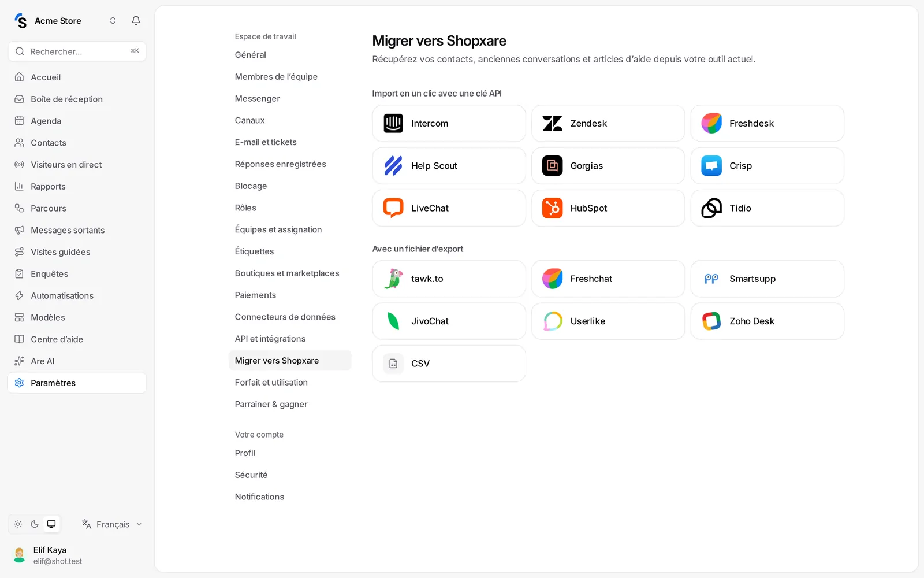Click the Parcours icon in sidebar
The width and height of the screenshot is (924, 578).
click(19, 208)
